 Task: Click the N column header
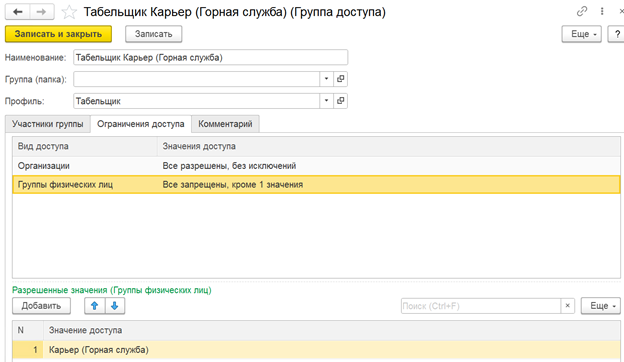(28, 330)
